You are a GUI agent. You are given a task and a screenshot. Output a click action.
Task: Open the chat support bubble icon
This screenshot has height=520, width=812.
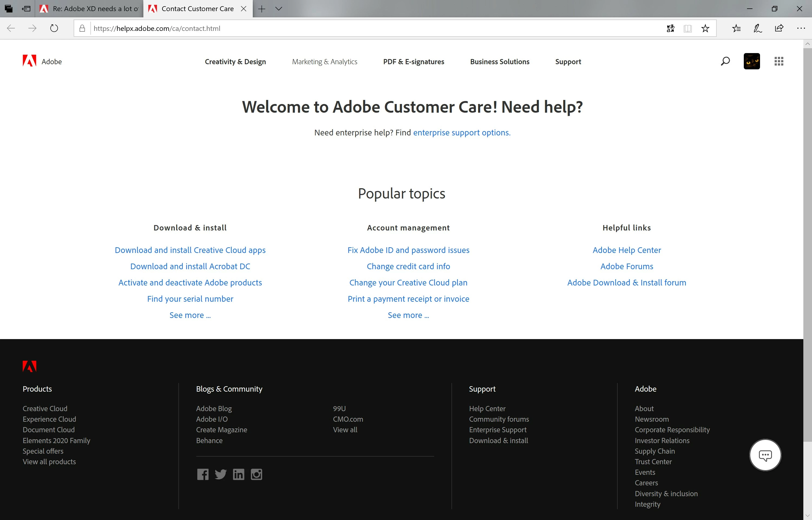tap(765, 455)
